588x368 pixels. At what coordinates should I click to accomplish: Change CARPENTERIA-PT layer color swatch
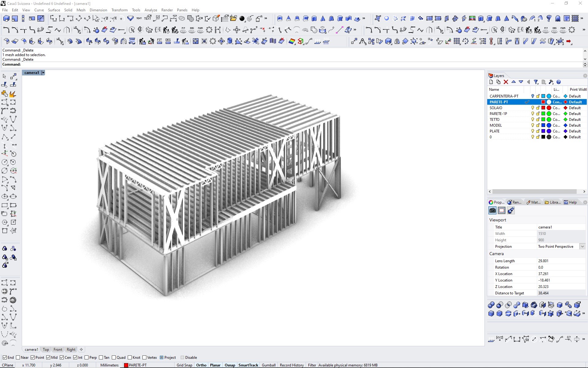(543, 96)
